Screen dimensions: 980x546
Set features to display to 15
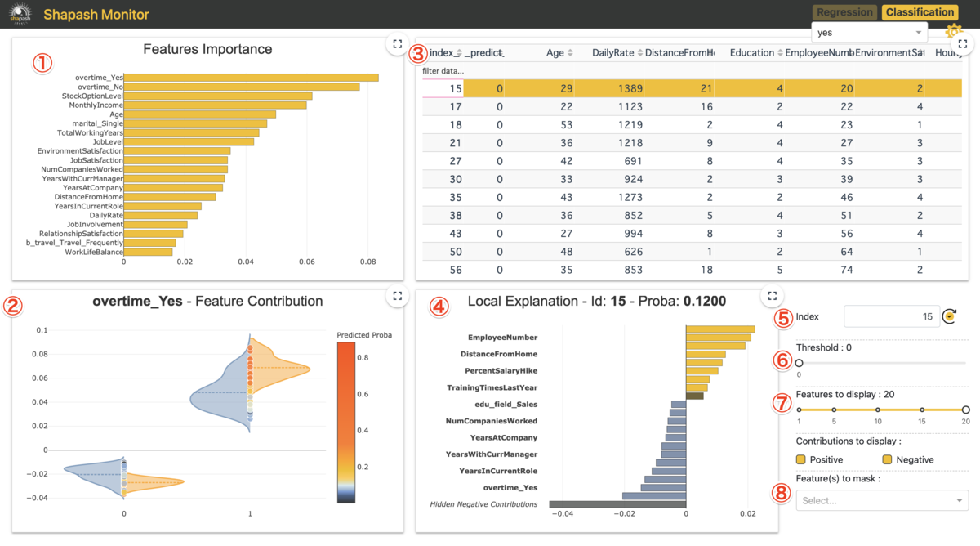[922, 409]
